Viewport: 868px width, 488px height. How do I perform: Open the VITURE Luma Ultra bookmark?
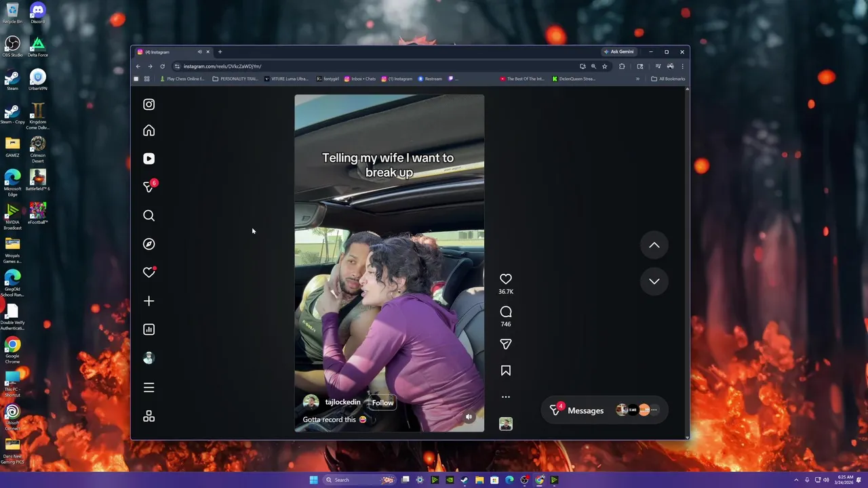(286, 79)
